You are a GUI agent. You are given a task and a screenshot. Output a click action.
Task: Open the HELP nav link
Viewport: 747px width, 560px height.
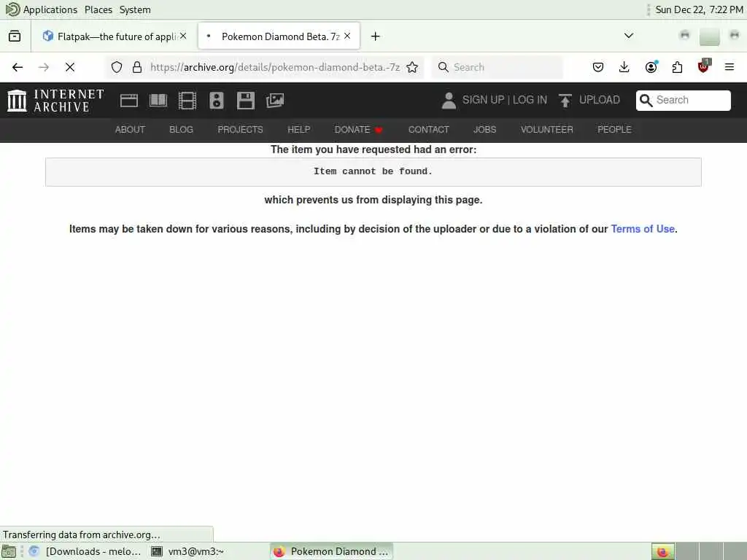coord(298,130)
